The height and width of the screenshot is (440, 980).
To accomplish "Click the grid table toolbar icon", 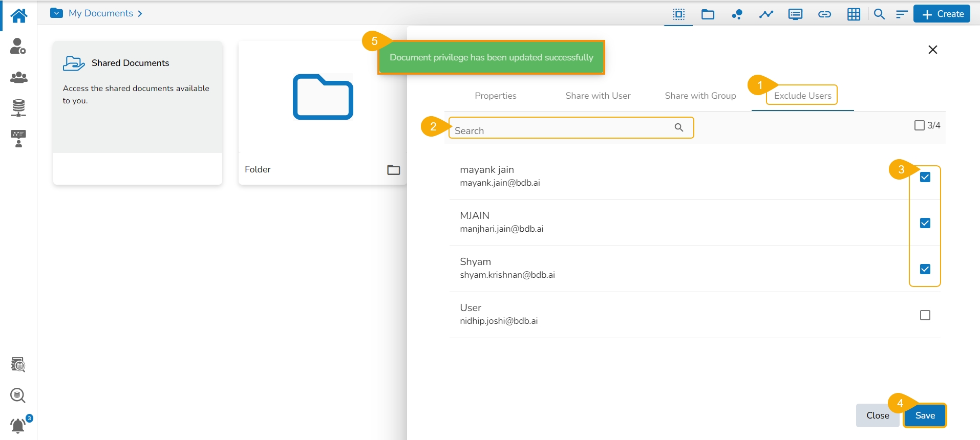I will tap(854, 14).
